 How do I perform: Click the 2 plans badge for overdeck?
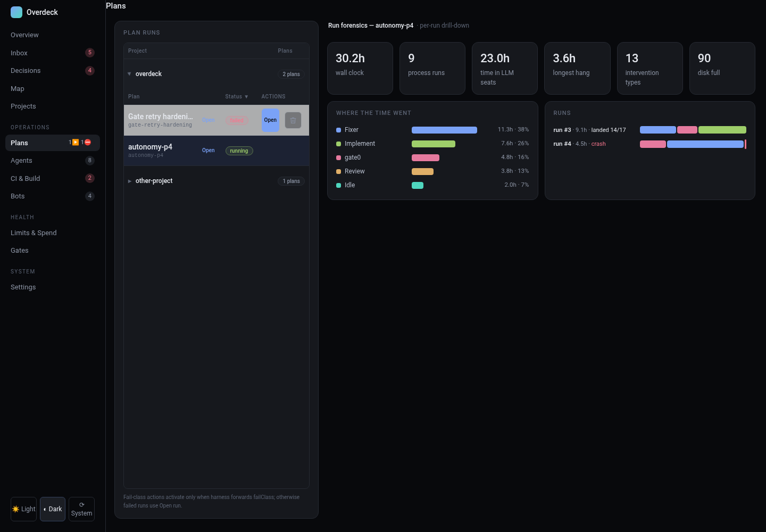click(291, 74)
